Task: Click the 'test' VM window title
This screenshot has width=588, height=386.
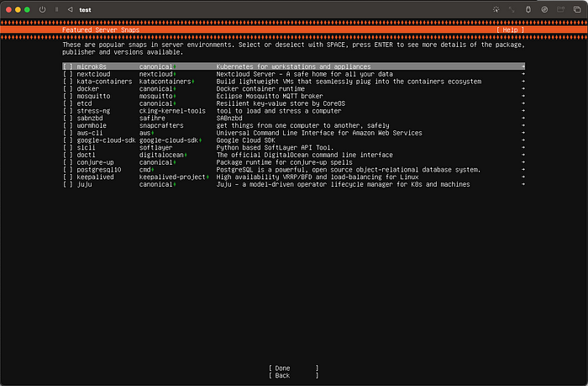Action: [x=85, y=10]
